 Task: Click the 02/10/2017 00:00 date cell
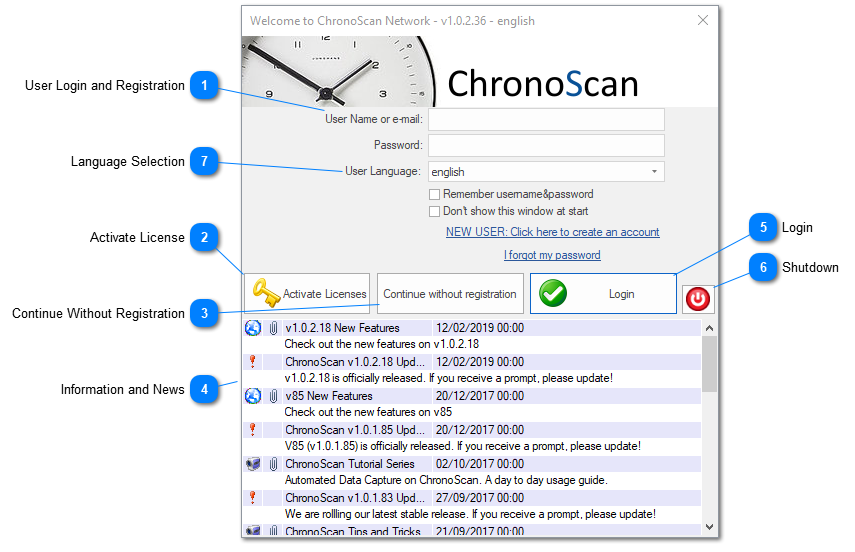tap(480, 464)
